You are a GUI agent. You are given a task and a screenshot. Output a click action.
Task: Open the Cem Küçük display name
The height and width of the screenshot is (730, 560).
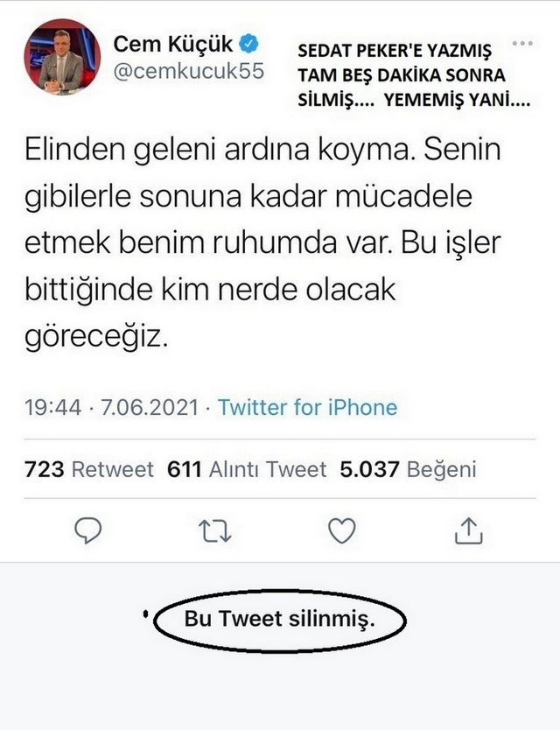tap(173, 45)
